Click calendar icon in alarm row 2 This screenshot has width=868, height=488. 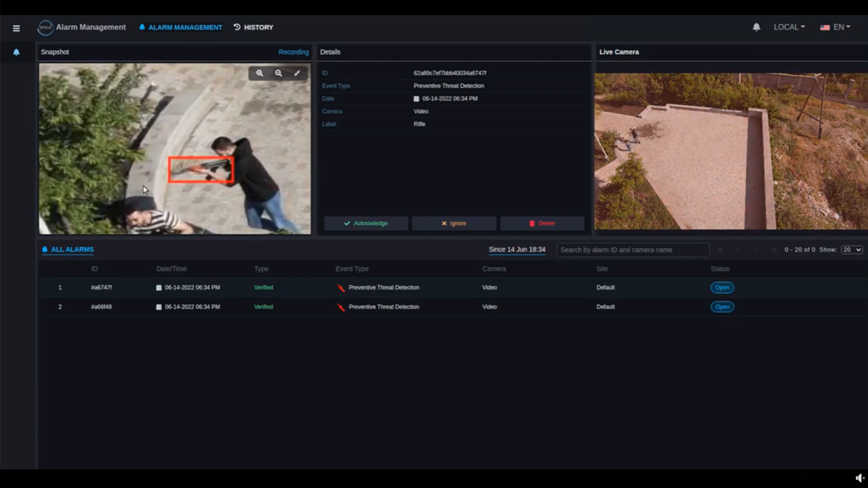(x=159, y=307)
